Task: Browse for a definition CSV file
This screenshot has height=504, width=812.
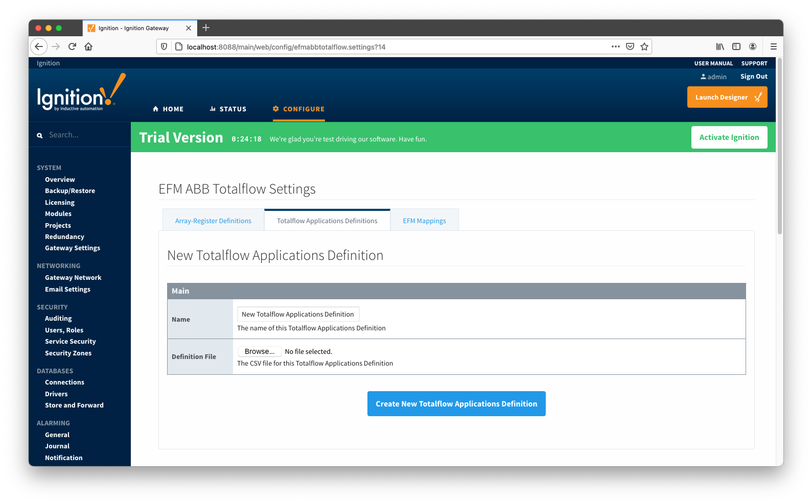Action: click(260, 351)
